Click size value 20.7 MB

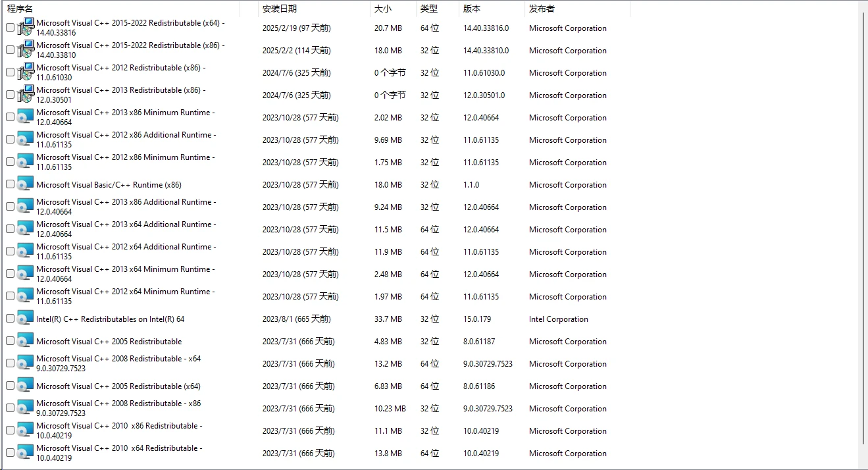click(388, 28)
